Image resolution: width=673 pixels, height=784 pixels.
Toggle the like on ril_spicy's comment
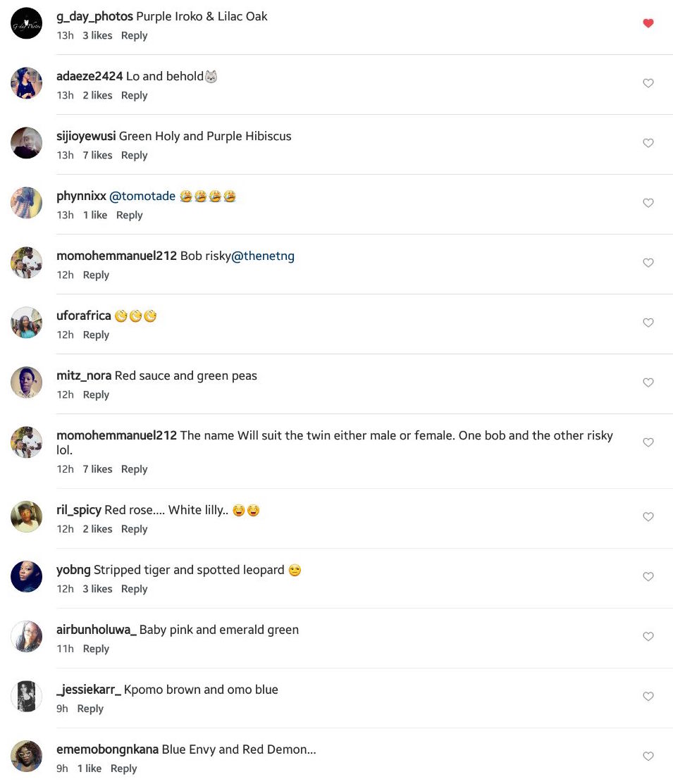tap(648, 516)
